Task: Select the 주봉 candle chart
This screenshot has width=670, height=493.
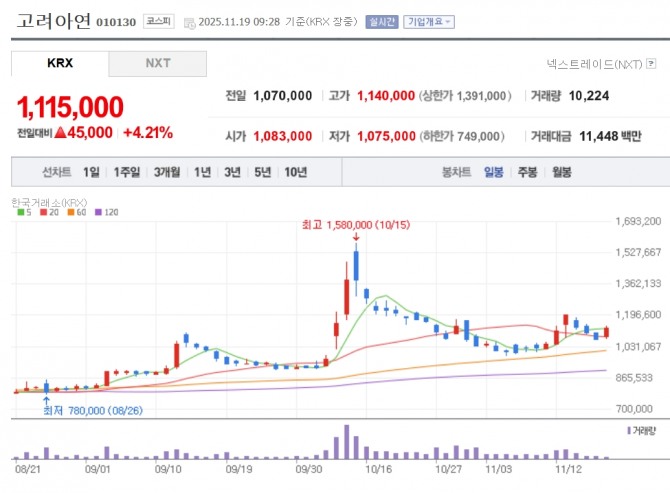Action: click(527, 172)
